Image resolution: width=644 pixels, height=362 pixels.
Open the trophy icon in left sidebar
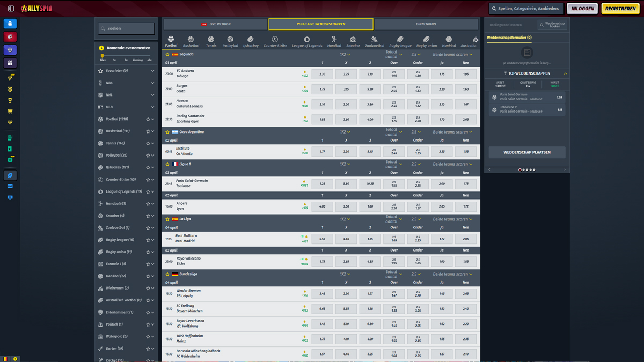tap(10, 100)
